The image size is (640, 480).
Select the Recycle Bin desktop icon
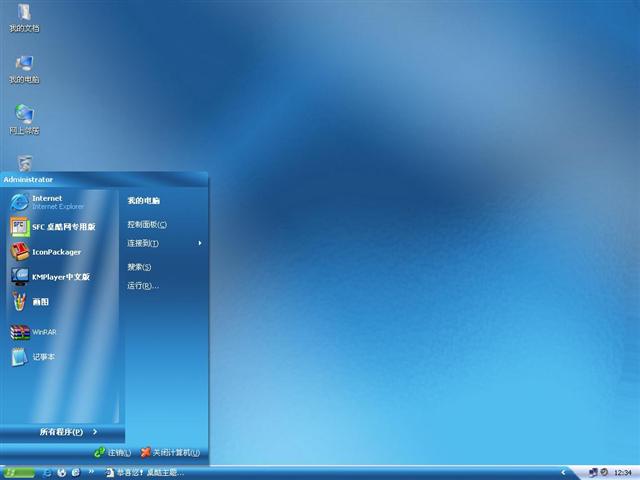[24, 163]
